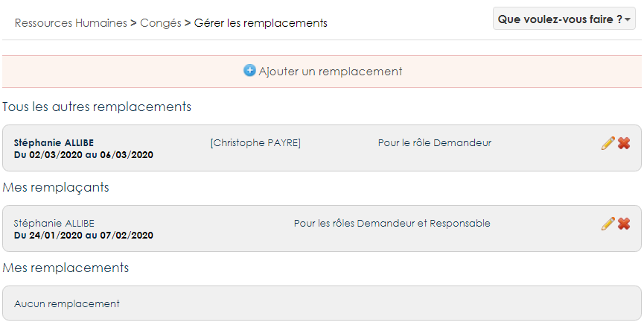Click "Pour les rôles Demandeur et Responsable"
Viewport: 644px width, 328px height.
click(x=392, y=224)
